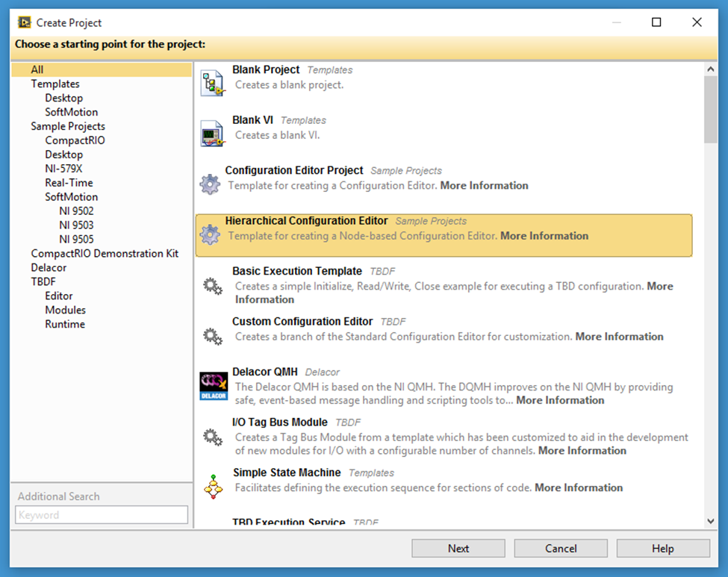The width and height of the screenshot is (728, 577).
Task: Open More Information for Basic Execution Template
Action: 660,287
